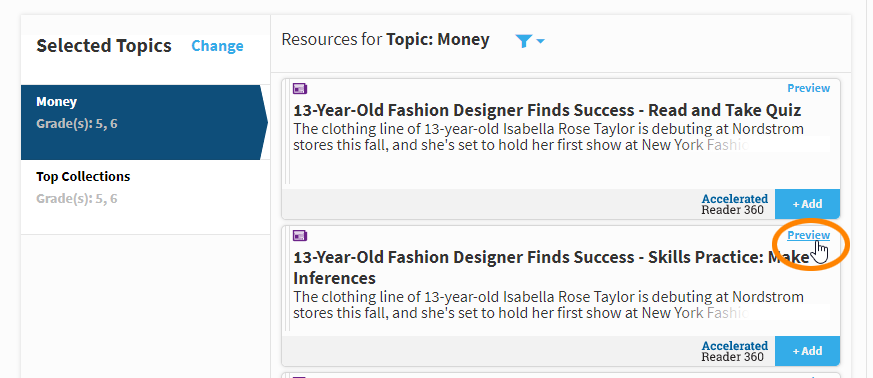Click the Accelerated Reader 360 logo on the second card
This screenshot has width=873, height=378.
tap(734, 351)
